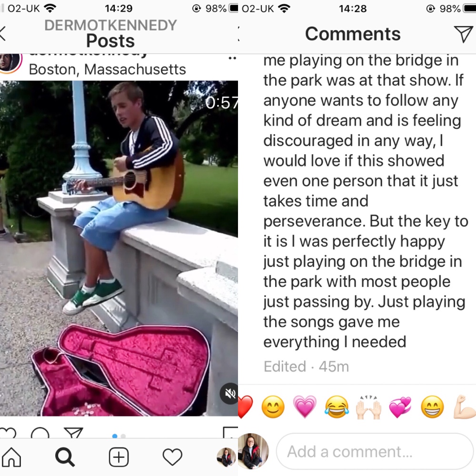Save the post with the bookmark icon
Viewport: 476px width, 476px height.
(x=231, y=432)
